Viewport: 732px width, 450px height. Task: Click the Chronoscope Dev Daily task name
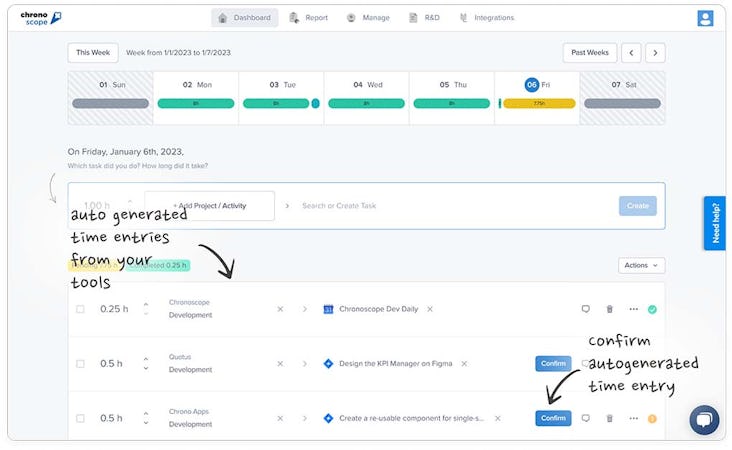pyautogui.click(x=379, y=309)
